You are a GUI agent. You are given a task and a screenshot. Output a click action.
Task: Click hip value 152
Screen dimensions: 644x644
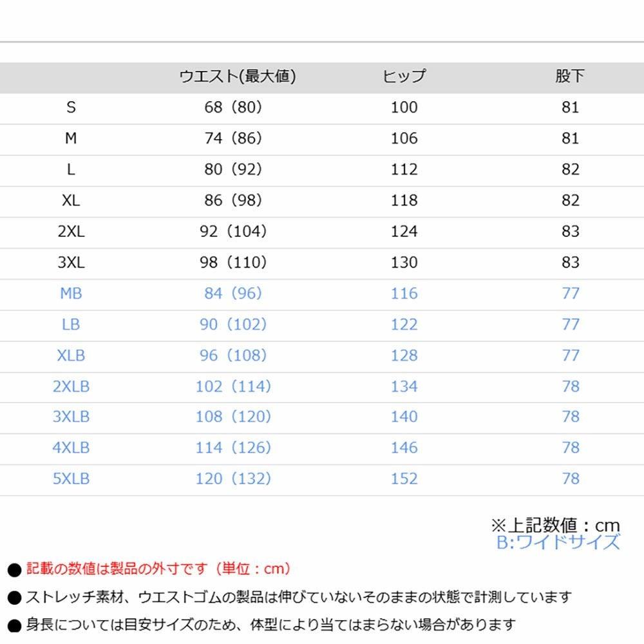click(404, 479)
